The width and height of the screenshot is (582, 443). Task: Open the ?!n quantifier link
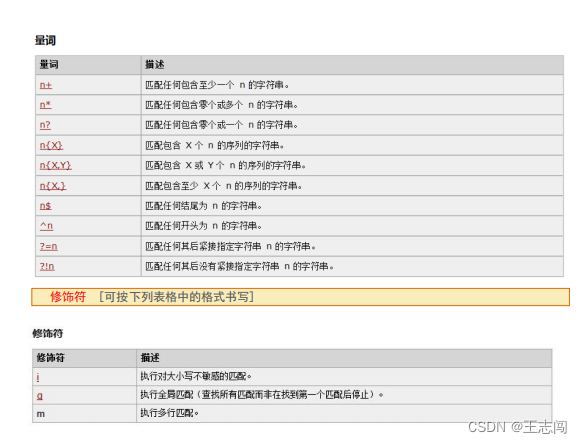coord(47,266)
